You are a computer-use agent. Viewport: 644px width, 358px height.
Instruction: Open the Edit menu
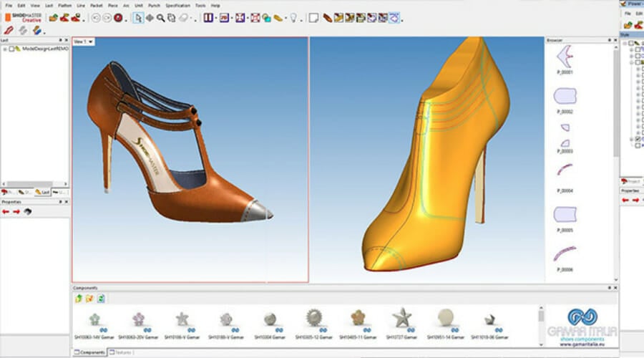tap(21, 5)
